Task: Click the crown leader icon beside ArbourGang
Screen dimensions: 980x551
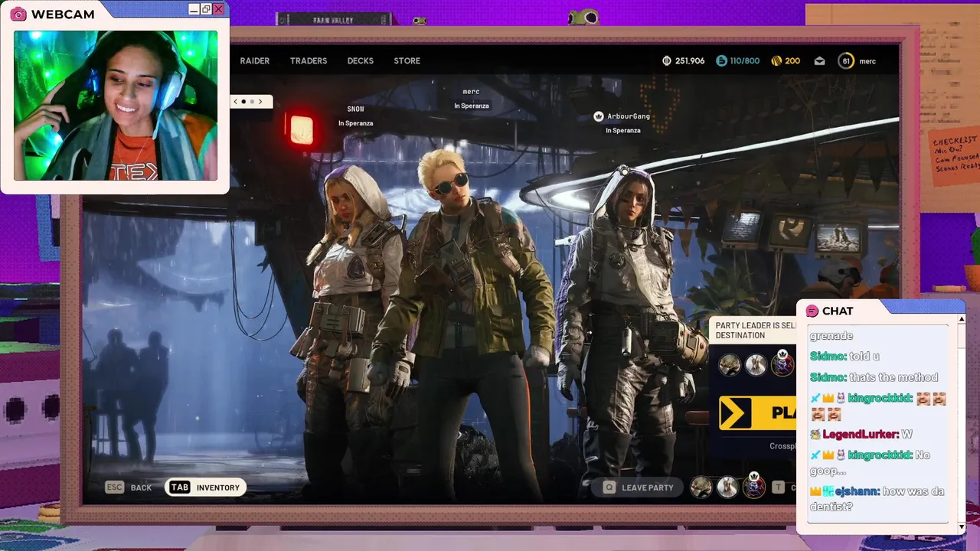Action: click(599, 116)
